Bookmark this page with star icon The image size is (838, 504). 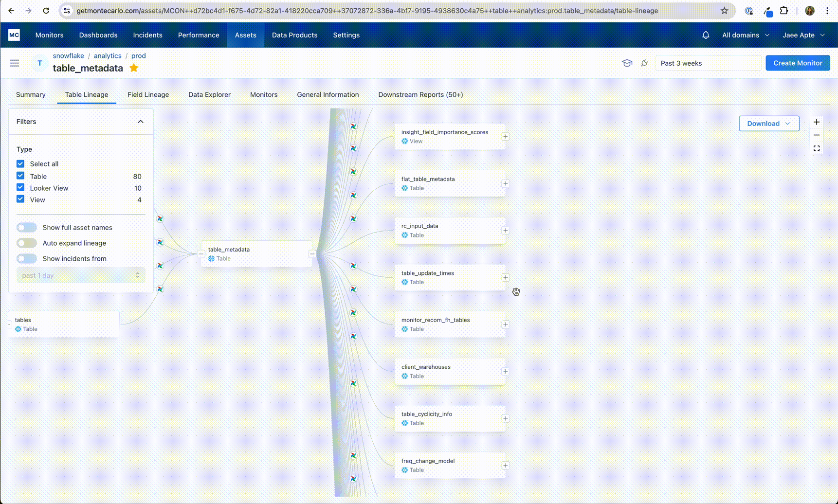725,11
